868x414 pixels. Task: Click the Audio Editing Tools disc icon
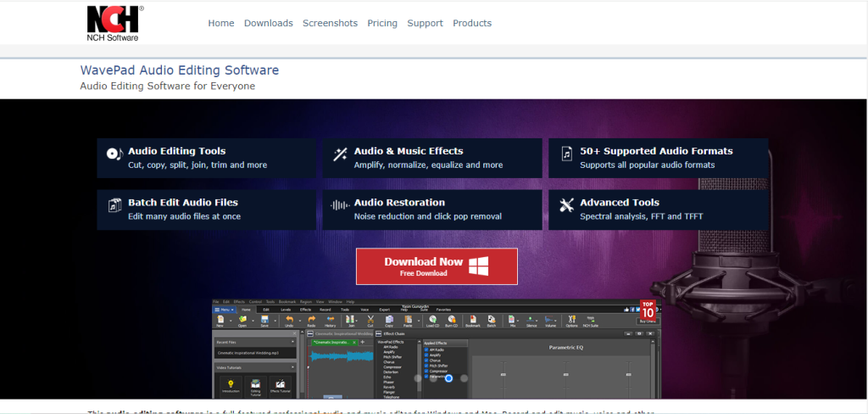[x=114, y=154]
